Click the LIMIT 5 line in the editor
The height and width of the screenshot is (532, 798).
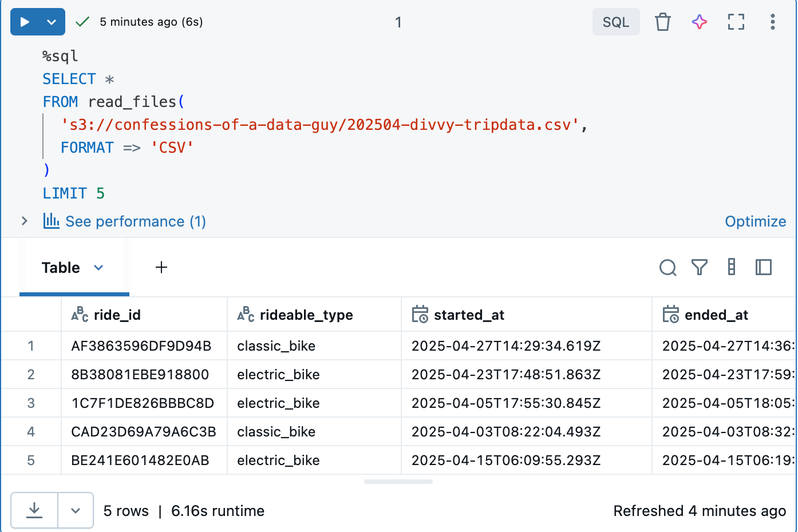(74, 193)
